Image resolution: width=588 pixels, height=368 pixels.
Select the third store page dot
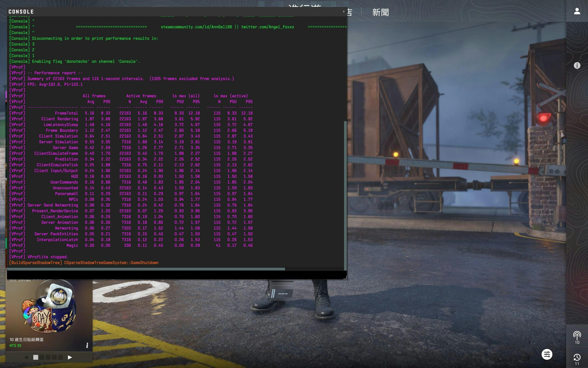48,357
